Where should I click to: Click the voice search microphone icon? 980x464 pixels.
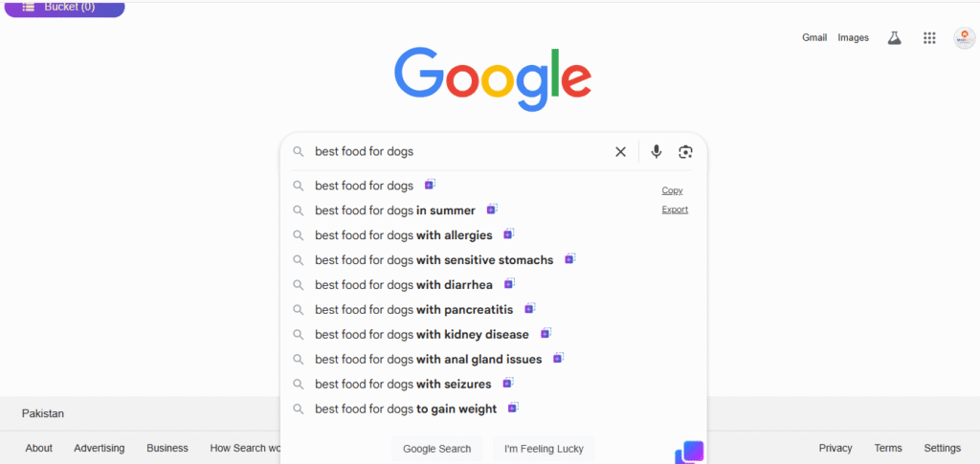[x=657, y=151]
